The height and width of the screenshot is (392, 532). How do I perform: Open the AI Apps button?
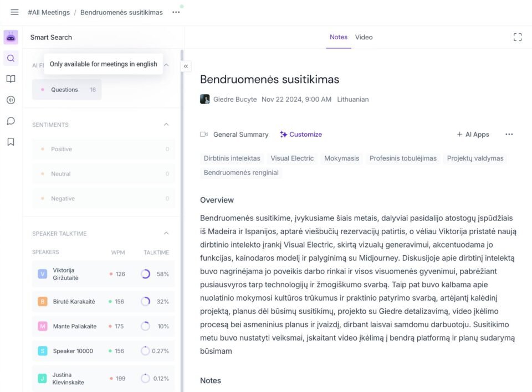click(473, 135)
